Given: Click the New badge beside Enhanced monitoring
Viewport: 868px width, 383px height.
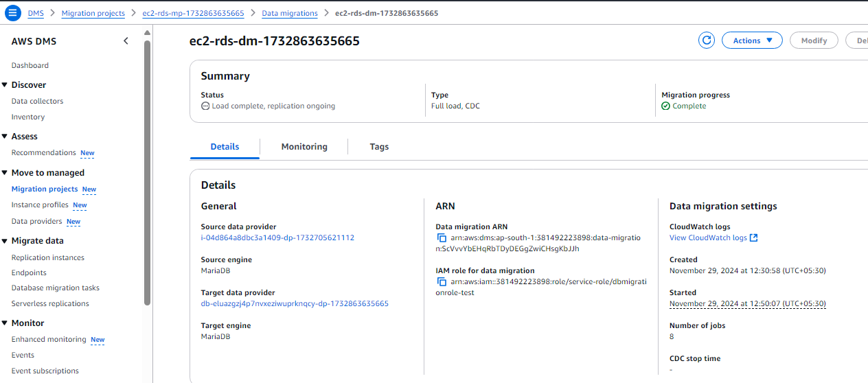Looking at the screenshot, I should pyautogui.click(x=98, y=340).
